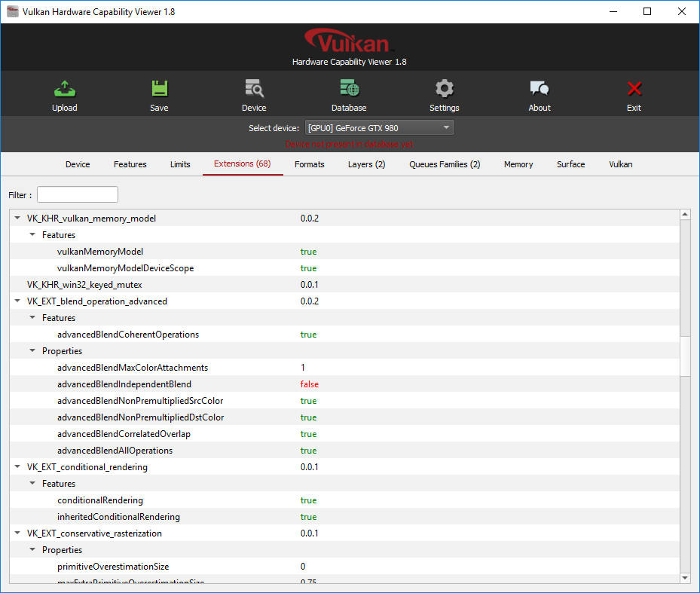
Task: Switch to the Surface tab
Action: pos(570,164)
